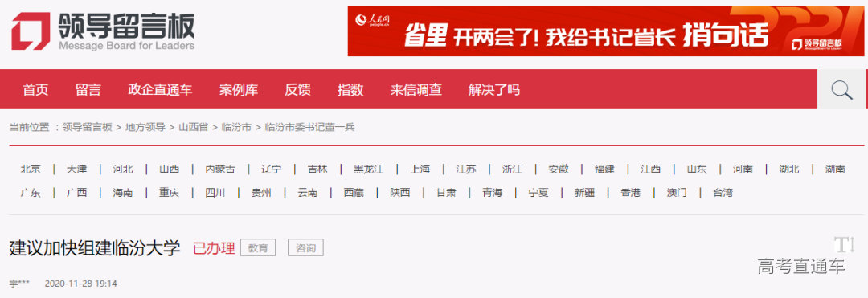Select the 广东 region link
Viewport: 868px width, 298px height.
[31, 193]
